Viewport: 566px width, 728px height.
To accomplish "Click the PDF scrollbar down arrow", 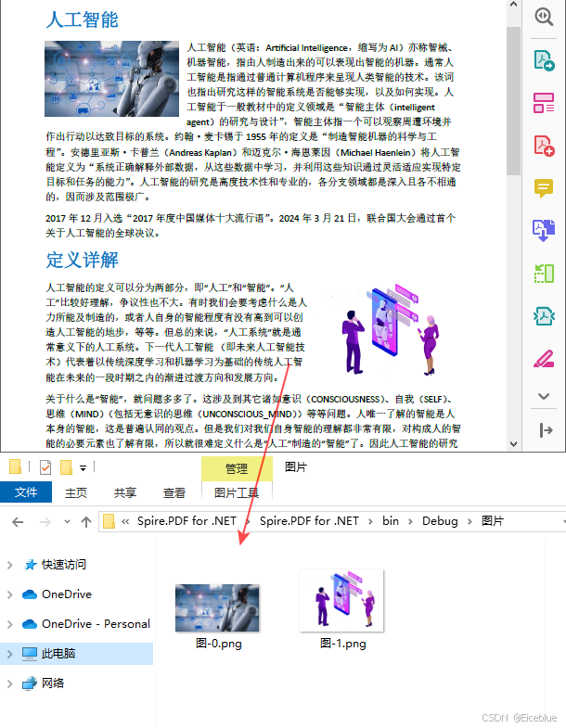I will pyautogui.click(x=513, y=444).
